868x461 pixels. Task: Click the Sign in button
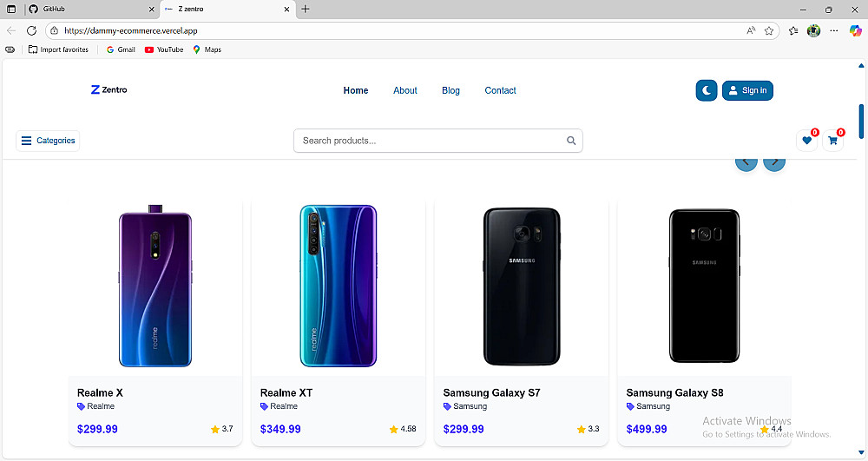point(747,90)
